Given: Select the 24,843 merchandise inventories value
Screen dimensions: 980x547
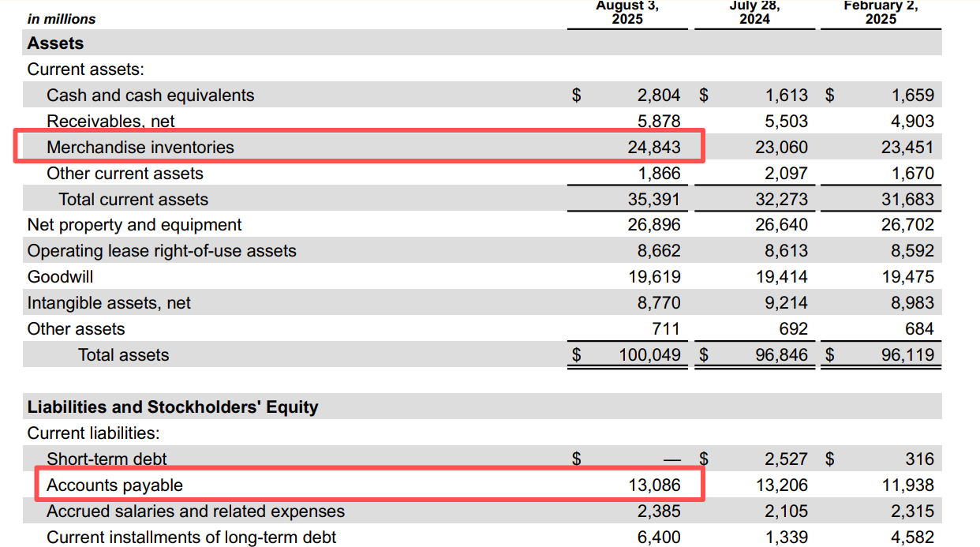Looking at the screenshot, I should [x=653, y=148].
